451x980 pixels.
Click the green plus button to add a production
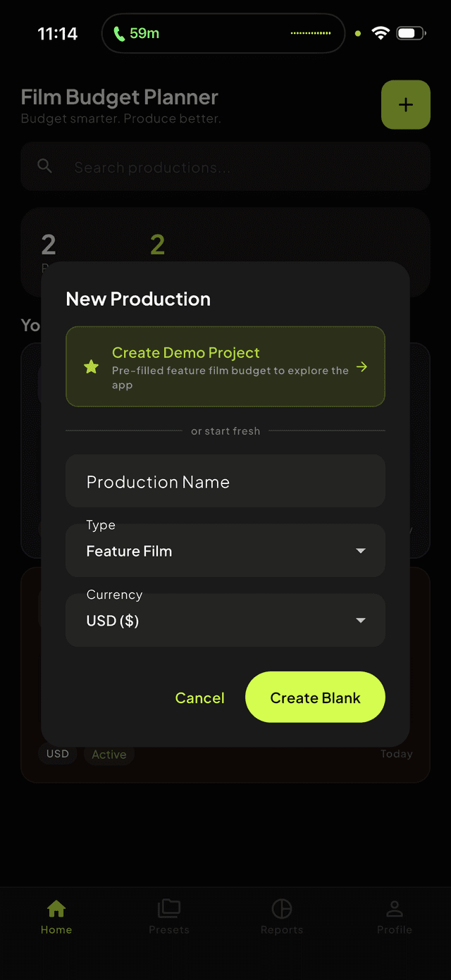click(x=405, y=104)
